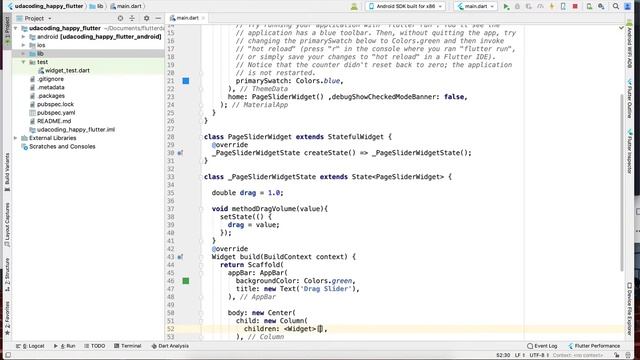Screen dimensions: 640x360
Task: Expand the ios folder arrow
Action: click(x=24, y=45)
